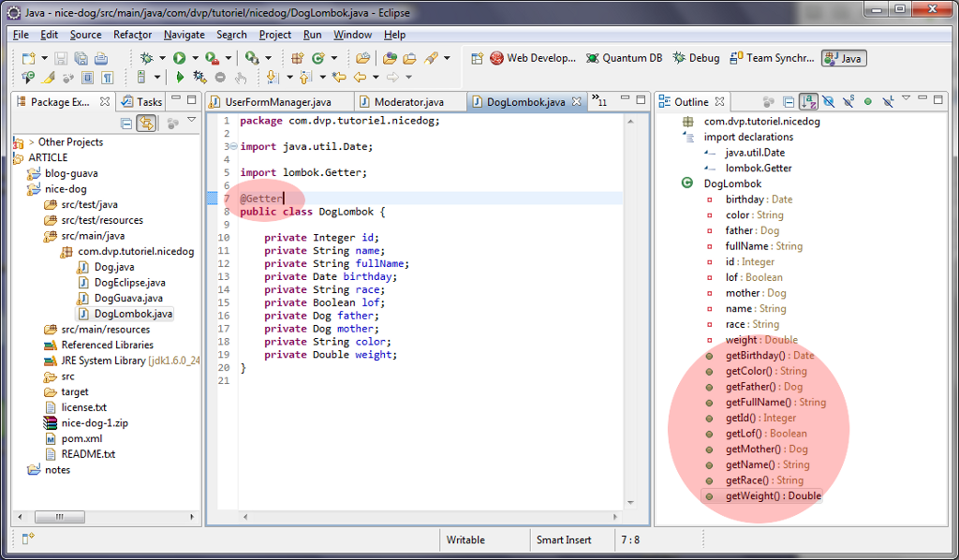Screen dimensions: 959x560
Task: Click Back to previous edit location arrow
Action: [339, 78]
